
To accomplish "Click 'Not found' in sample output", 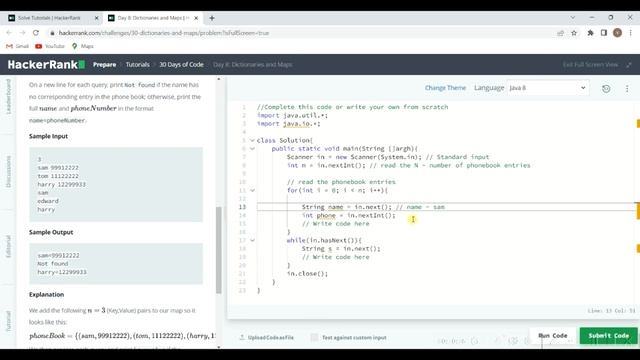I will (x=53, y=264).
